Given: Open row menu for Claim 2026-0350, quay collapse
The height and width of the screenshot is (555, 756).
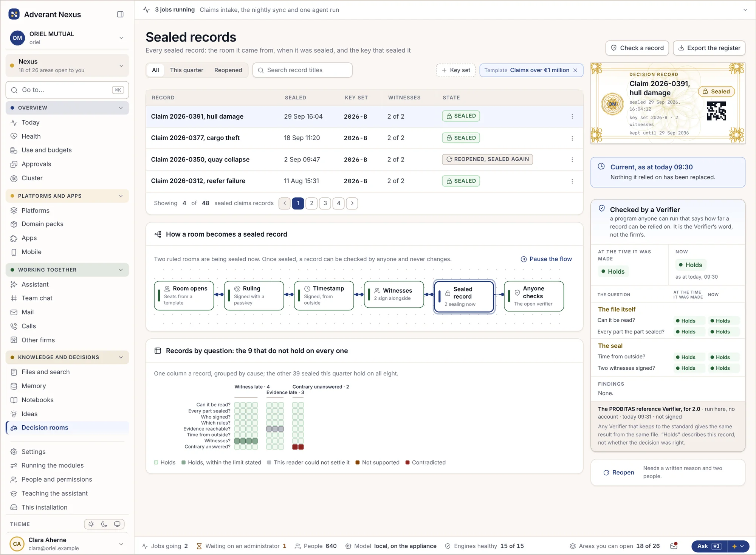Looking at the screenshot, I should [x=572, y=160].
